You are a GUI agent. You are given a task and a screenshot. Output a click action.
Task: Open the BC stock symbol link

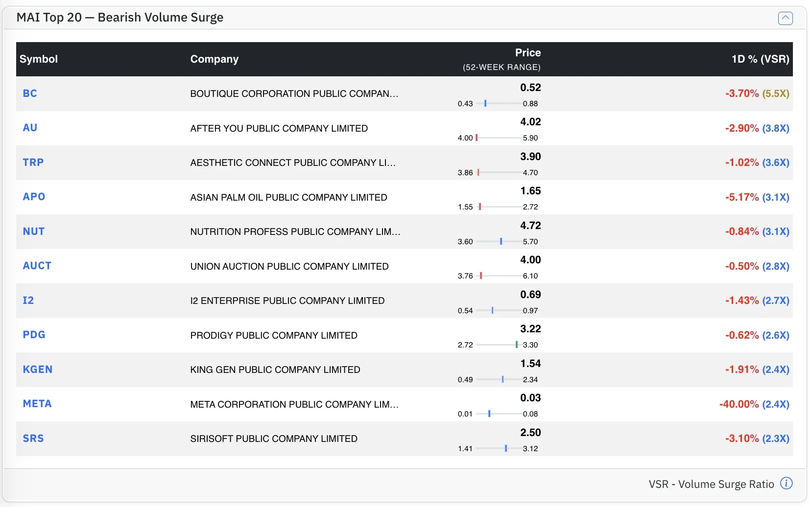(30, 93)
